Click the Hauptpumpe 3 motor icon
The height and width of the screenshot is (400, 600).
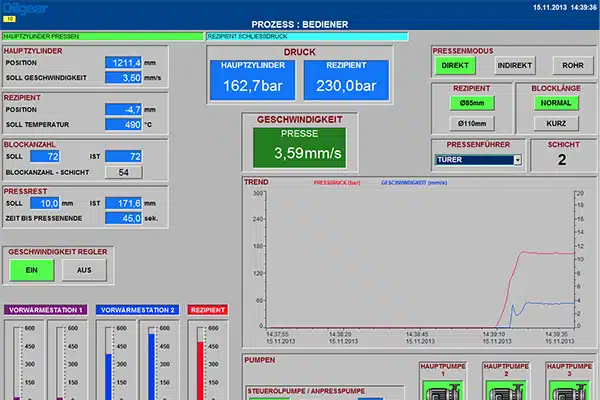point(569,391)
